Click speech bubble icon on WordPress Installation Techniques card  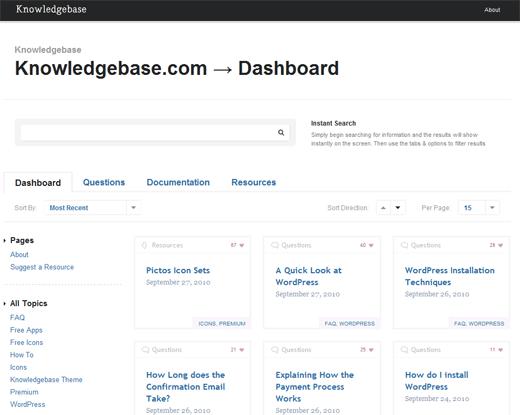pos(404,245)
